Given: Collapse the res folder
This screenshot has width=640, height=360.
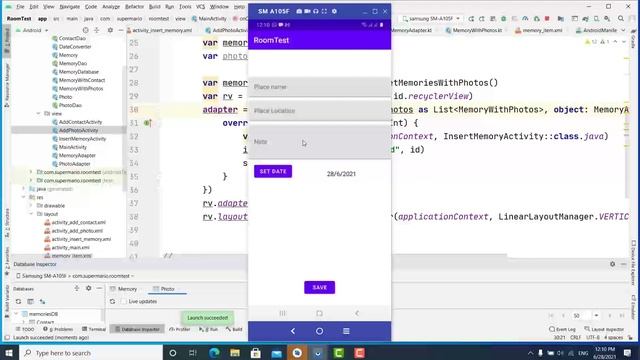Looking at the screenshot, I should point(23,197).
